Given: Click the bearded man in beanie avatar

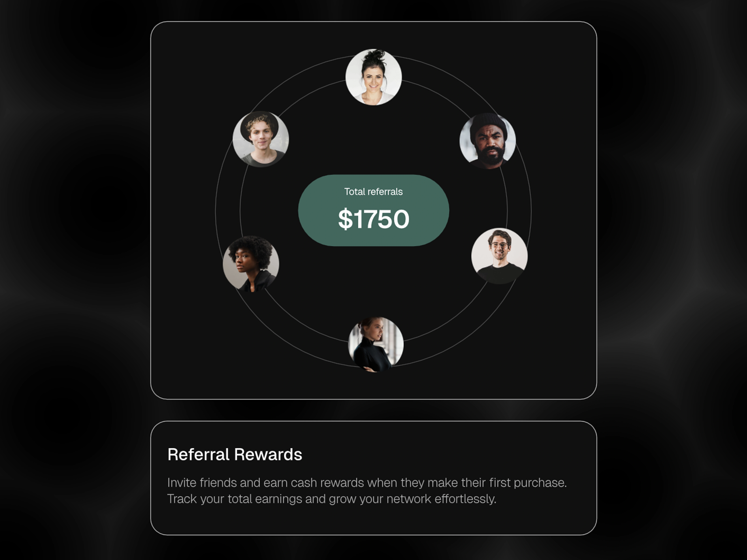Looking at the screenshot, I should 488,141.
